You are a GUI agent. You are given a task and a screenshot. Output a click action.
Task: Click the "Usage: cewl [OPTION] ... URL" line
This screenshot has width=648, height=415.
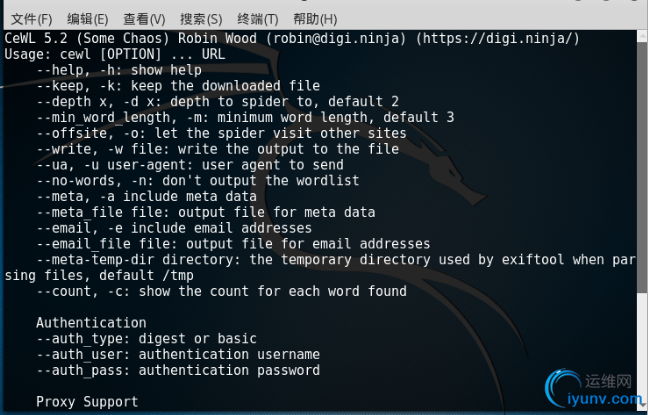point(114,55)
